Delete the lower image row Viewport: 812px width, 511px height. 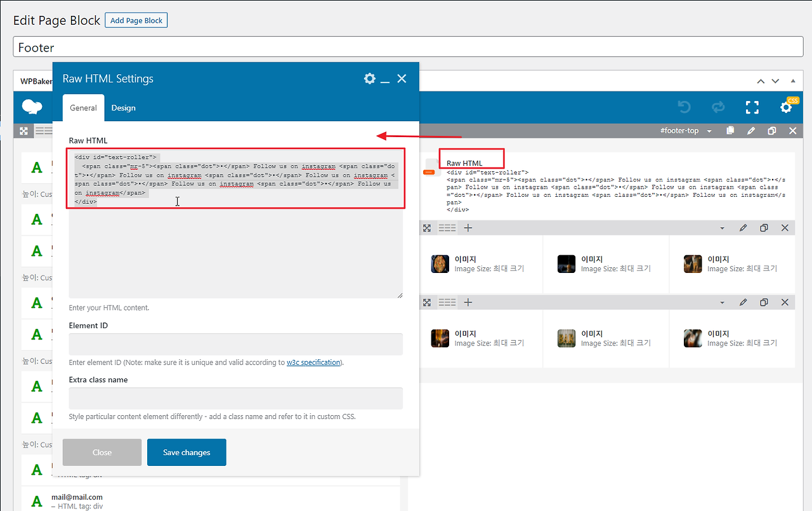coord(785,303)
